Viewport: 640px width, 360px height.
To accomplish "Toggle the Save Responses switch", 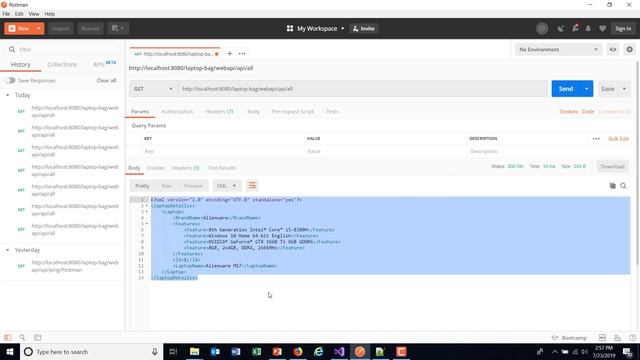I will [10, 80].
